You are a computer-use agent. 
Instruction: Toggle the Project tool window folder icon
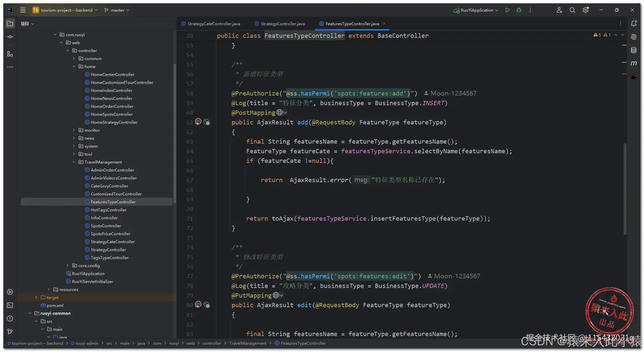[10, 24]
